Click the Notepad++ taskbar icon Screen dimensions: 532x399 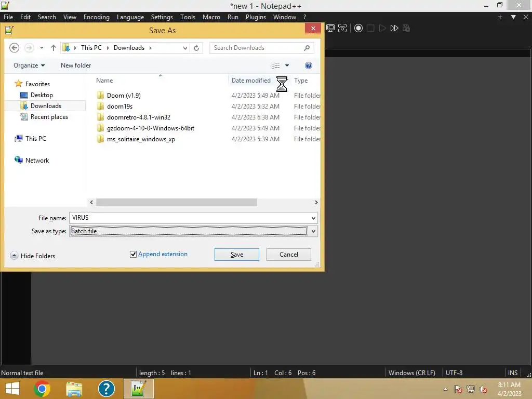[x=138, y=389]
